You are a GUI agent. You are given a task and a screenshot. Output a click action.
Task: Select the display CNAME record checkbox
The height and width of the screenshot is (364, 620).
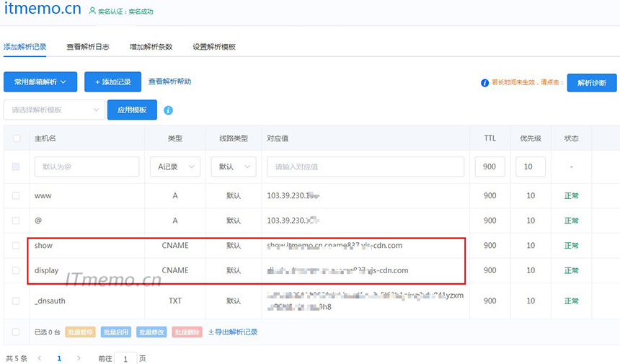(16, 270)
